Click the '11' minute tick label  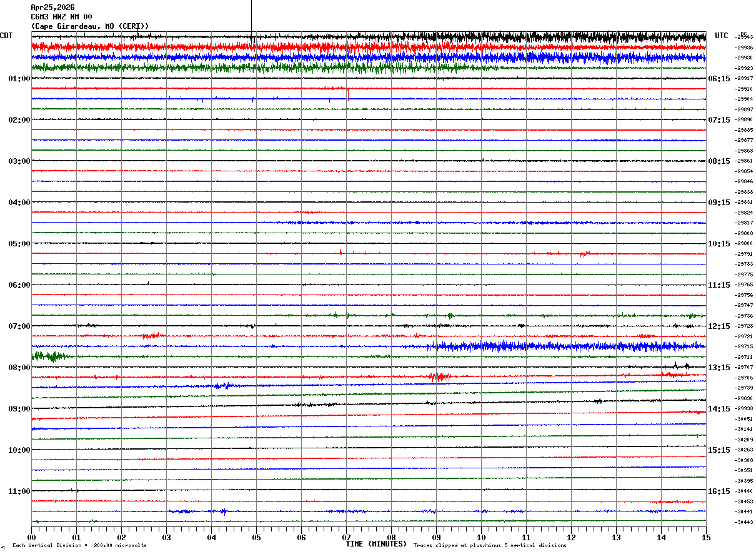click(526, 537)
